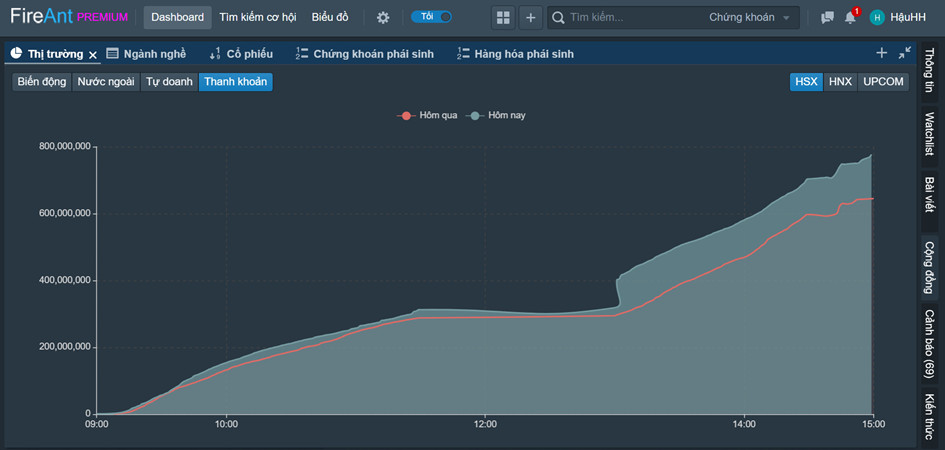Expand panel with the fullscreen arrows icon
Screen dimensions: 945x450
point(904,53)
